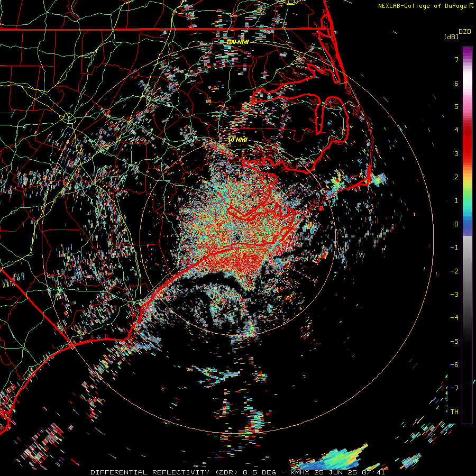
Task: Click the -4 dB scale label
Action: pyautogui.click(x=454, y=318)
